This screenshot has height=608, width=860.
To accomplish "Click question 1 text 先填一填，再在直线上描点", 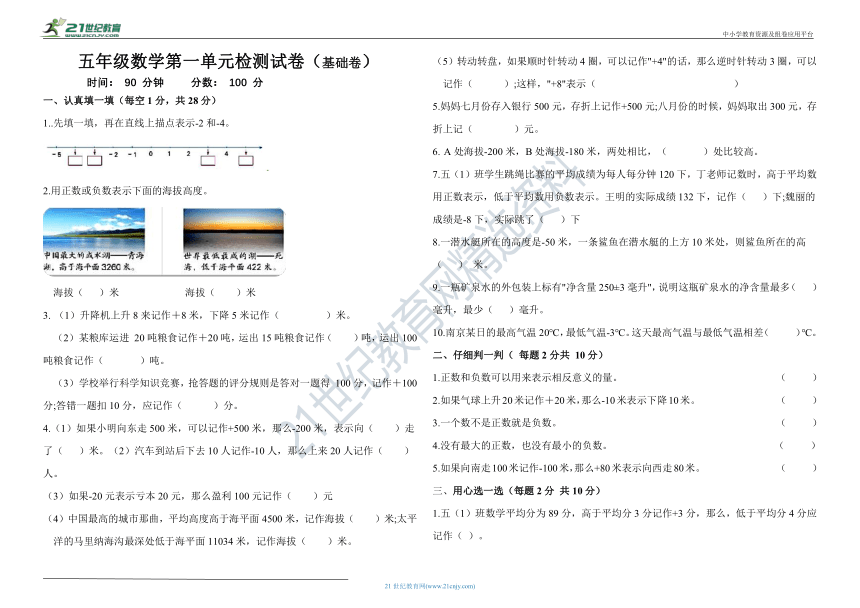I will click(x=137, y=123).
